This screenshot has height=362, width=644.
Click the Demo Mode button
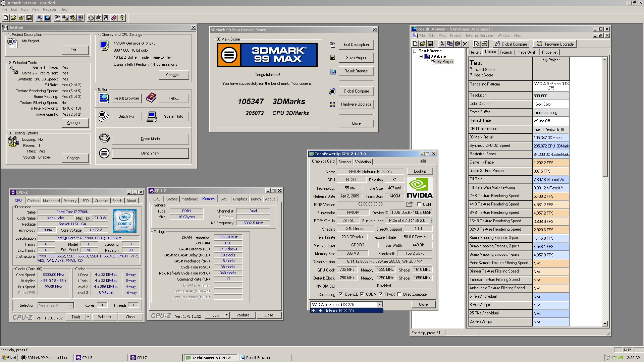(150, 139)
